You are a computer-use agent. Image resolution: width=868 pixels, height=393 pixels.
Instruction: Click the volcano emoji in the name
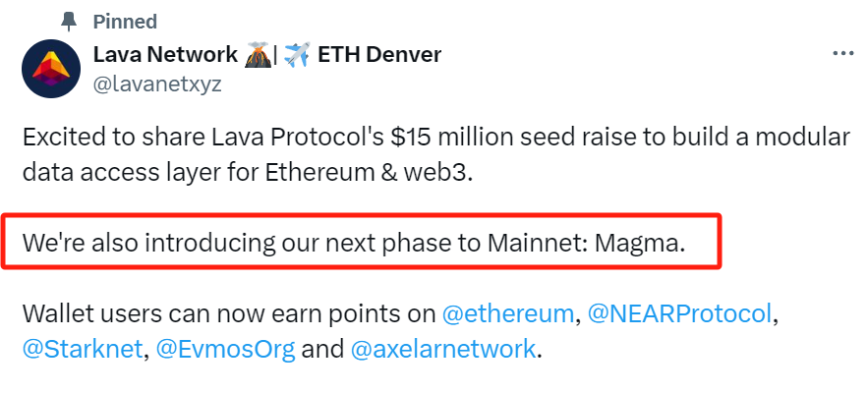[258, 54]
